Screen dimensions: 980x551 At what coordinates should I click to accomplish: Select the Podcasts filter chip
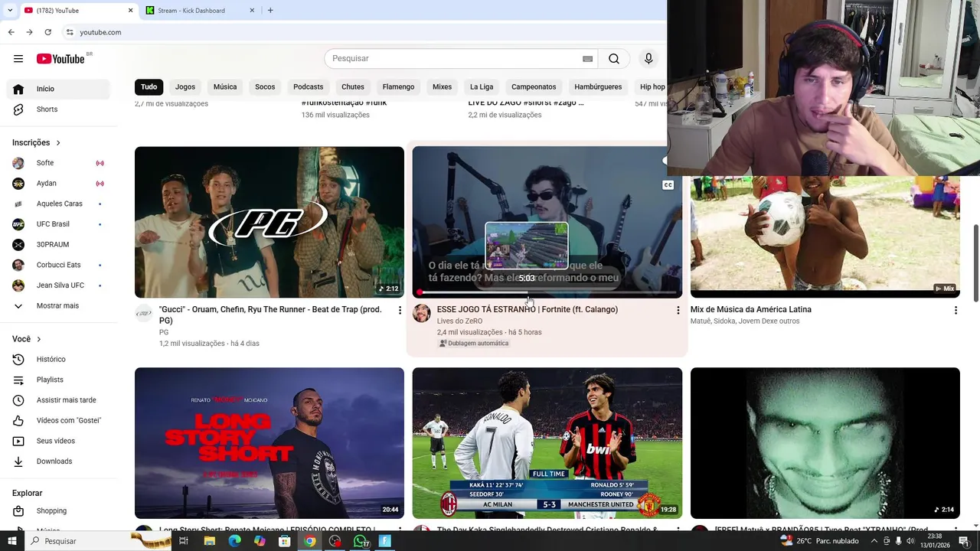click(x=309, y=87)
